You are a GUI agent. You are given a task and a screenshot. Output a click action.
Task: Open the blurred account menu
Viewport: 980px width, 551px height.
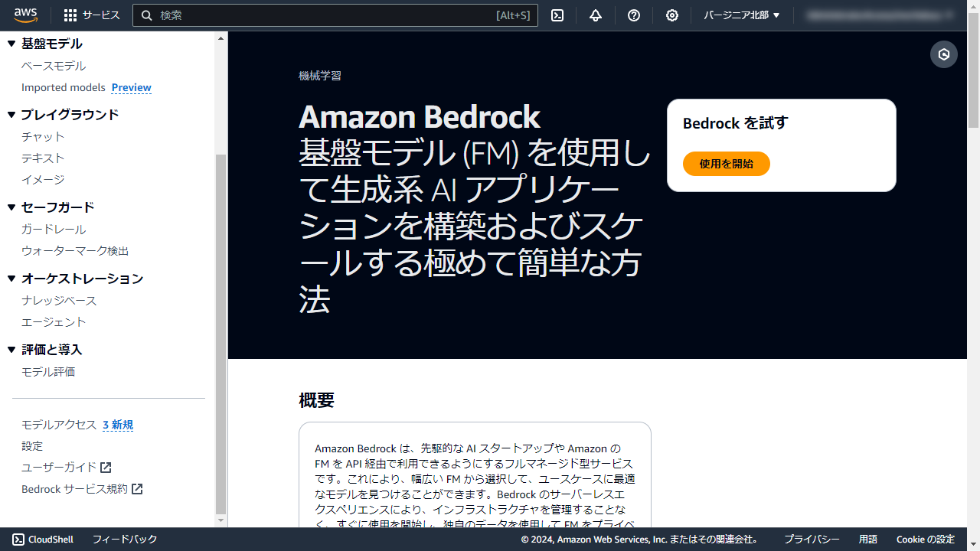click(881, 15)
